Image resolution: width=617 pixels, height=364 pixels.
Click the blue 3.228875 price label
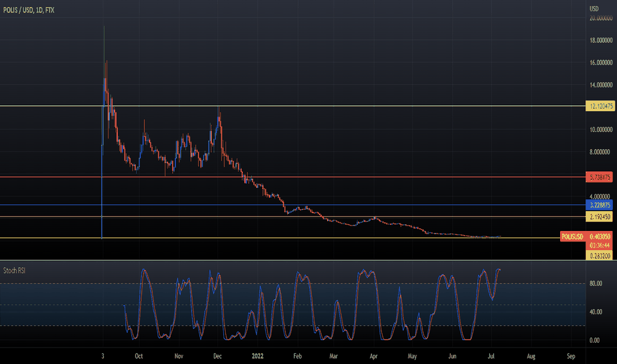pyautogui.click(x=599, y=205)
